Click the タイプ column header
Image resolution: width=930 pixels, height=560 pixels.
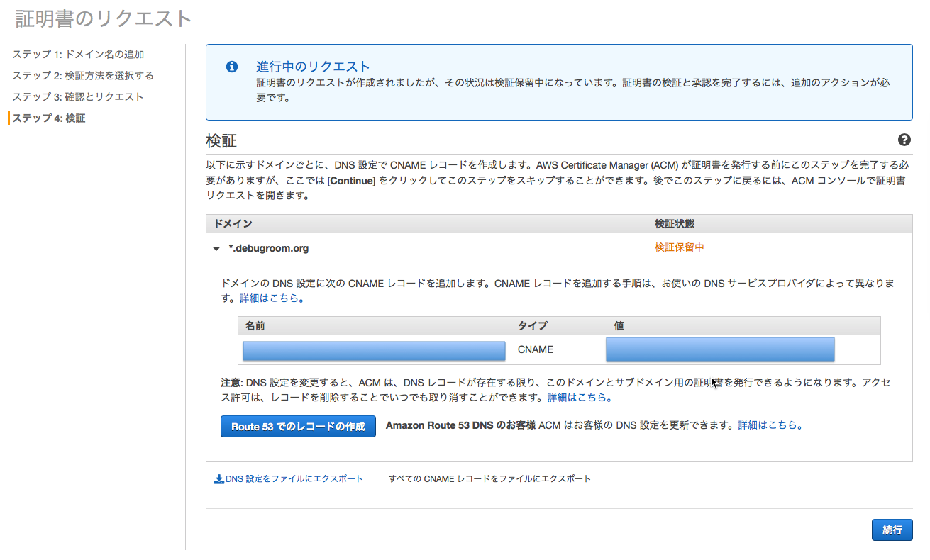point(533,325)
